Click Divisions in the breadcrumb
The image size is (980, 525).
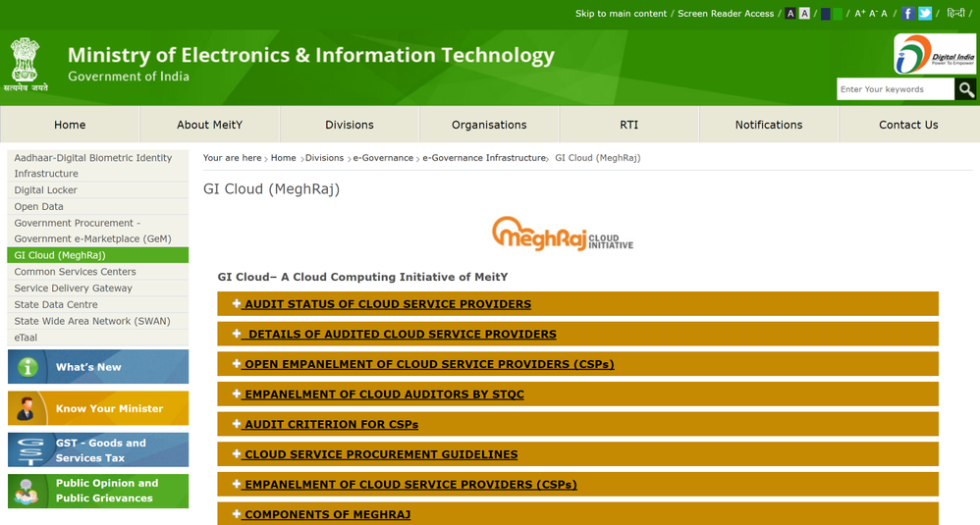point(324,158)
